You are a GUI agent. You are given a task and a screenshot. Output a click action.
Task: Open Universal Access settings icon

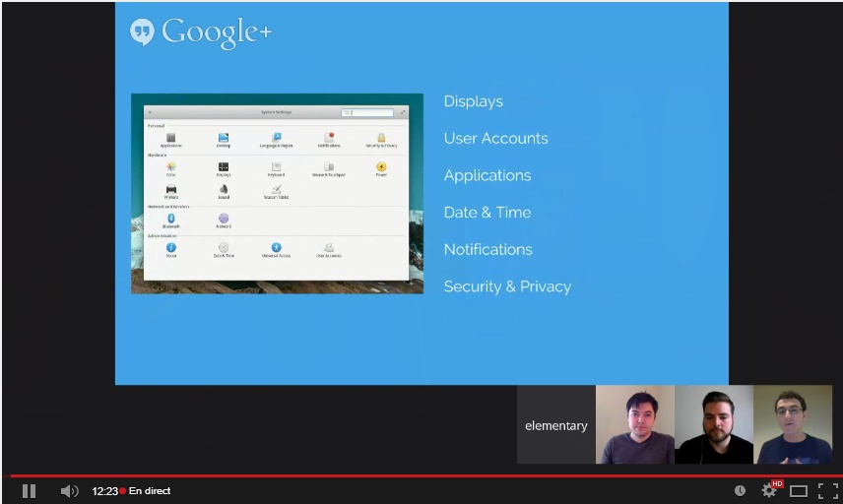click(x=277, y=250)
